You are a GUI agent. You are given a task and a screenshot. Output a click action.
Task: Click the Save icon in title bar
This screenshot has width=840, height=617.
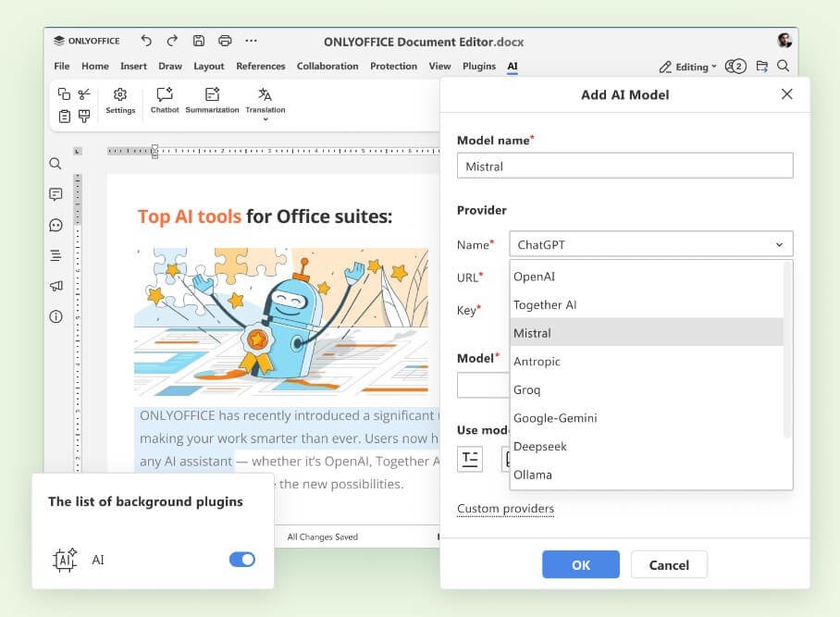click(199, 41)
